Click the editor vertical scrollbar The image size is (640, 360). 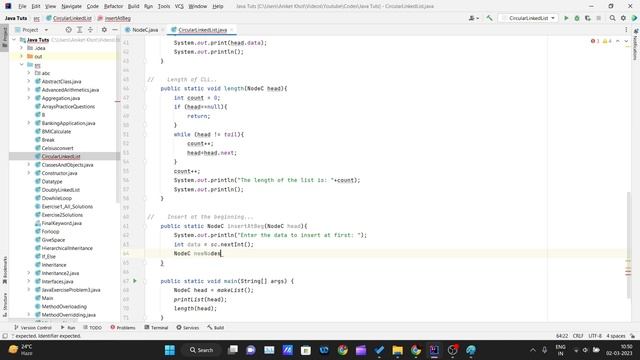[x=628, y=245]
